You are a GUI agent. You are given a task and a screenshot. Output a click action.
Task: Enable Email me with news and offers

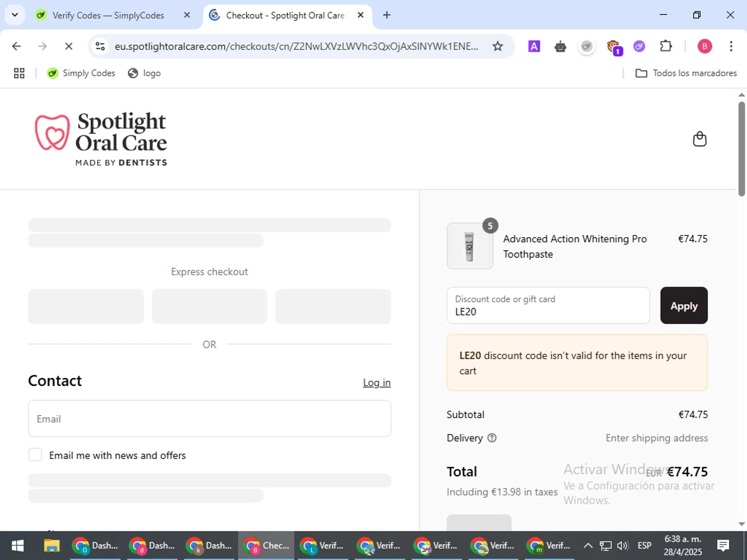coord(35,454)
